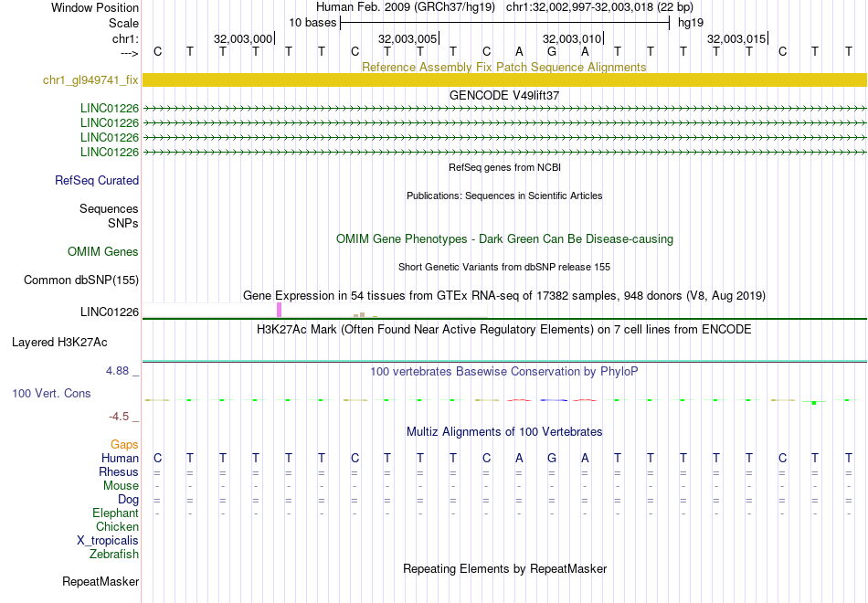Image resolution: width=868 pixels, height=603 pixels.
Task: Click the RepeatMasker track label
Action: point(101,581)
